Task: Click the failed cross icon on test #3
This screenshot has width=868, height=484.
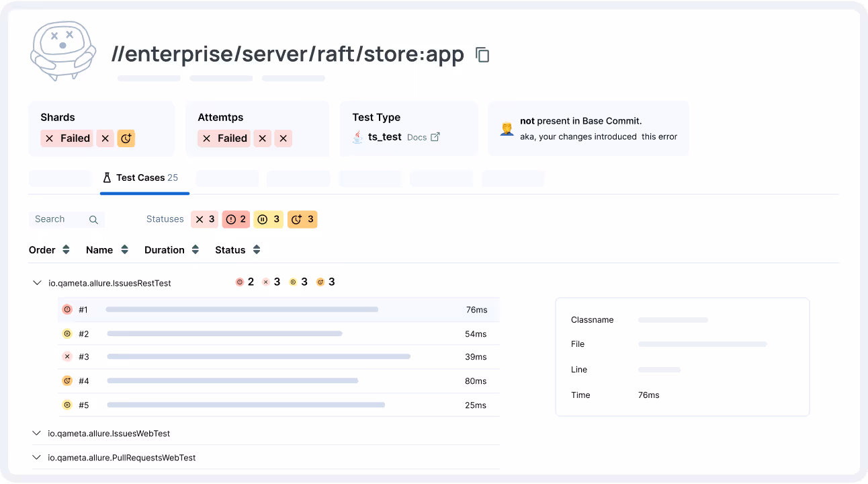Action: point(67,356)
